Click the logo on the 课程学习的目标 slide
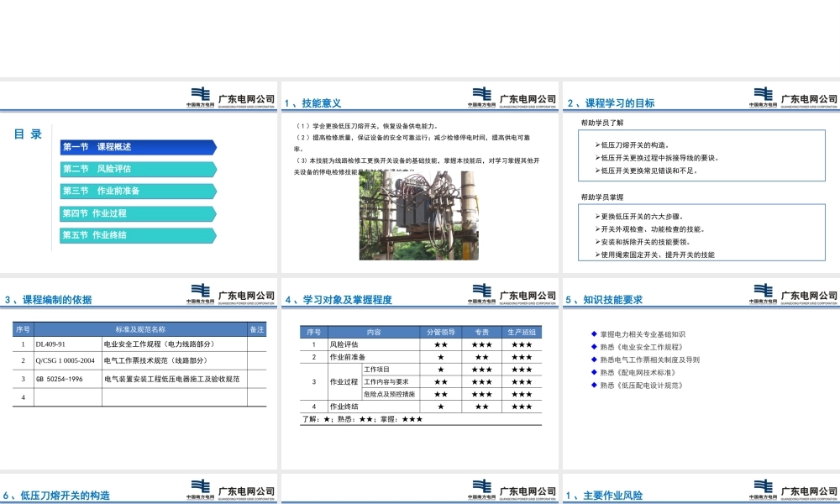 tap(764, 96)
